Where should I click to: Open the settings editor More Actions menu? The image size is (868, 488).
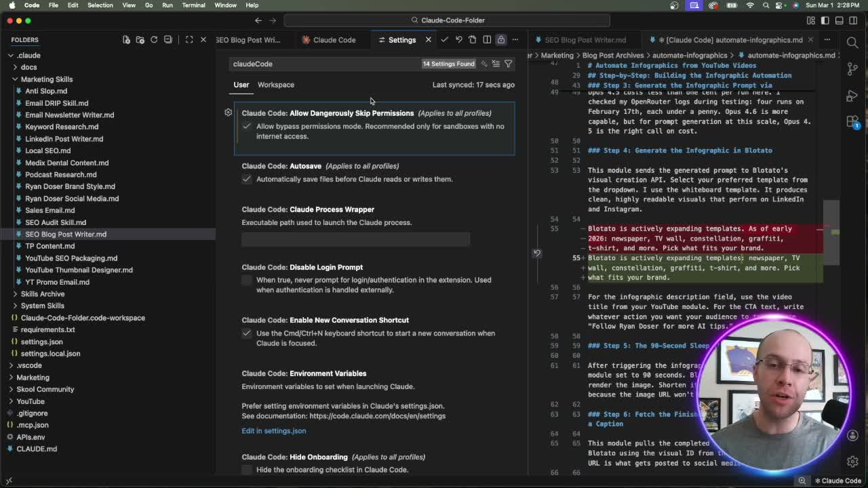515,40
